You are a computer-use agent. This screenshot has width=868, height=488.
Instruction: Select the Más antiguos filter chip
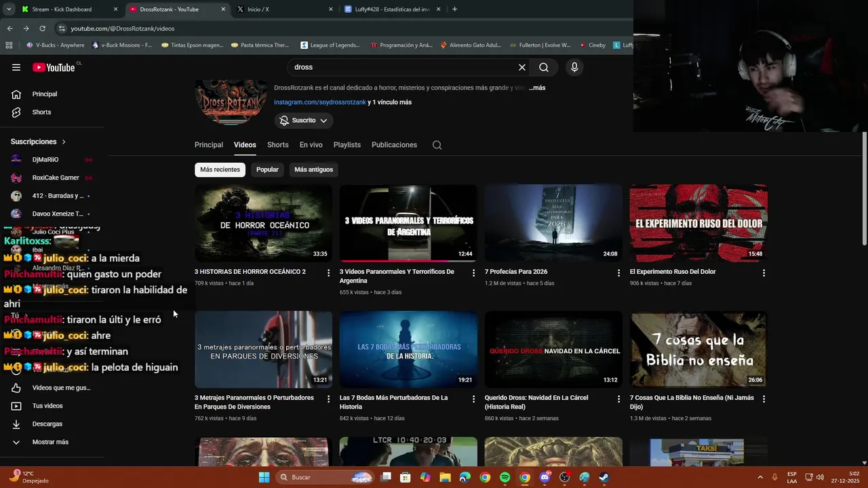(x=313, y=169)
